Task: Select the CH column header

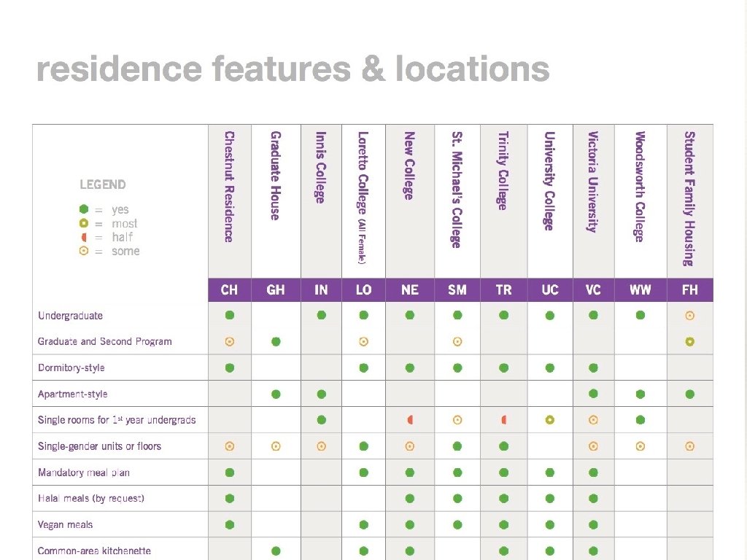Action: click(230, 290)
